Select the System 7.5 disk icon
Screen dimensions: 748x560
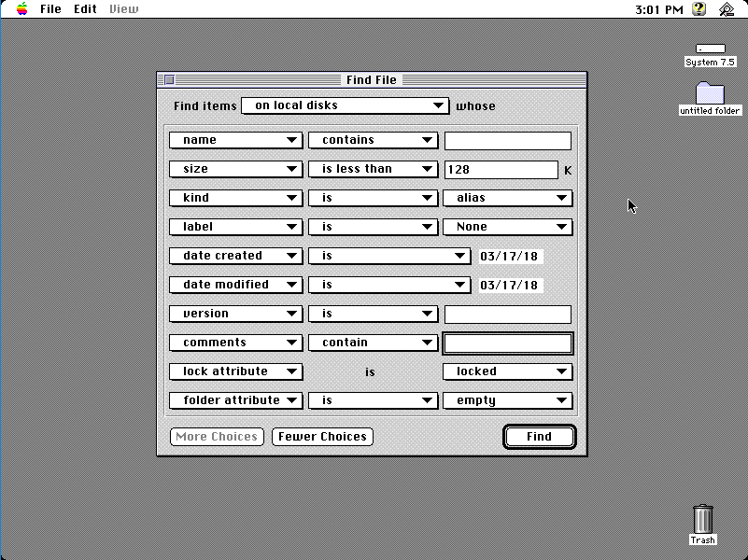(x=710, y=49)
